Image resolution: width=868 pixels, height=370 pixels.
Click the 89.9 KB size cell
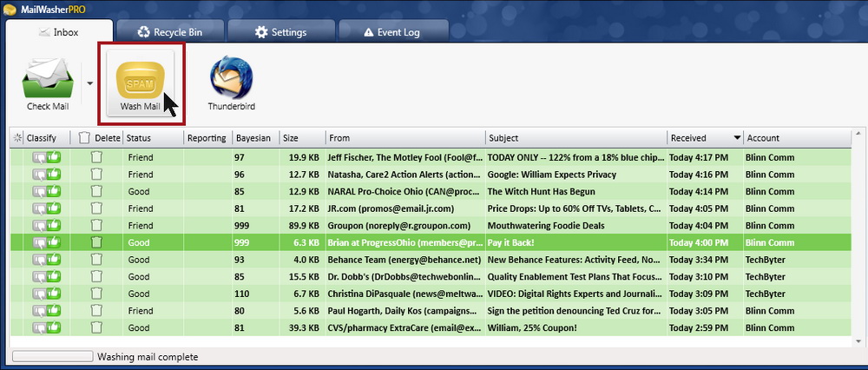pyautogui.click(x=303, y=226)
